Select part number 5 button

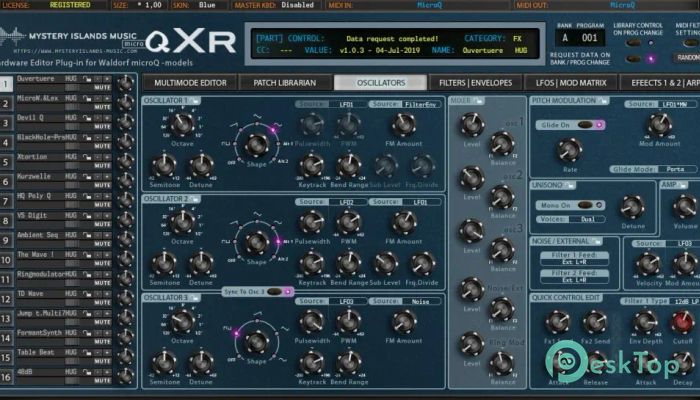coord(6,162)
